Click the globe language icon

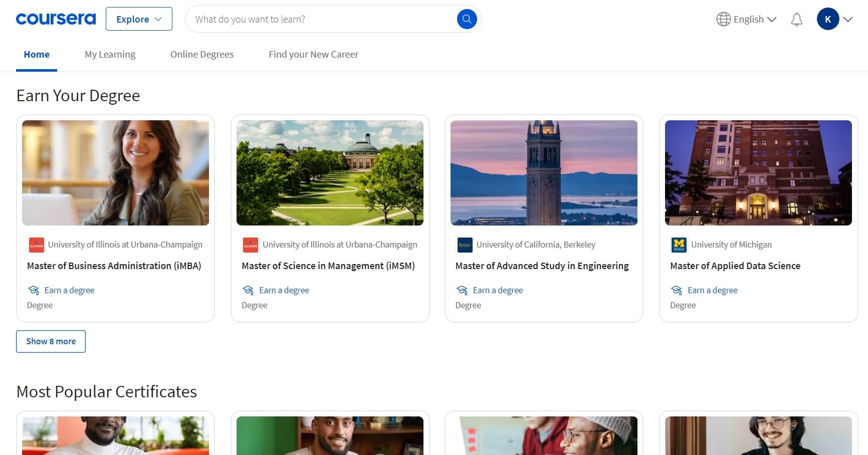coord(723,19)
